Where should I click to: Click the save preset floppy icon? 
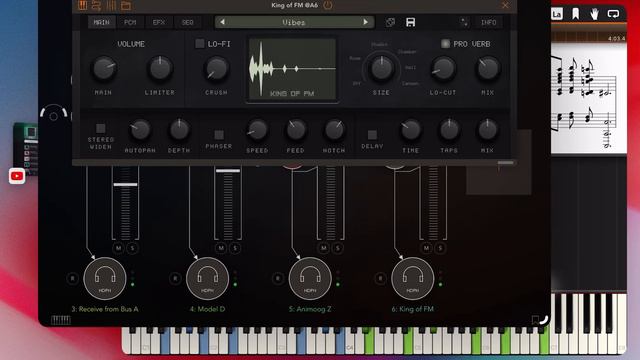point(411,22)
